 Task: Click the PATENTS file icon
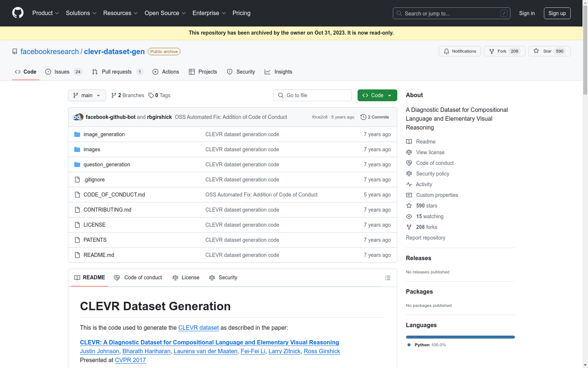pos(77,240)
